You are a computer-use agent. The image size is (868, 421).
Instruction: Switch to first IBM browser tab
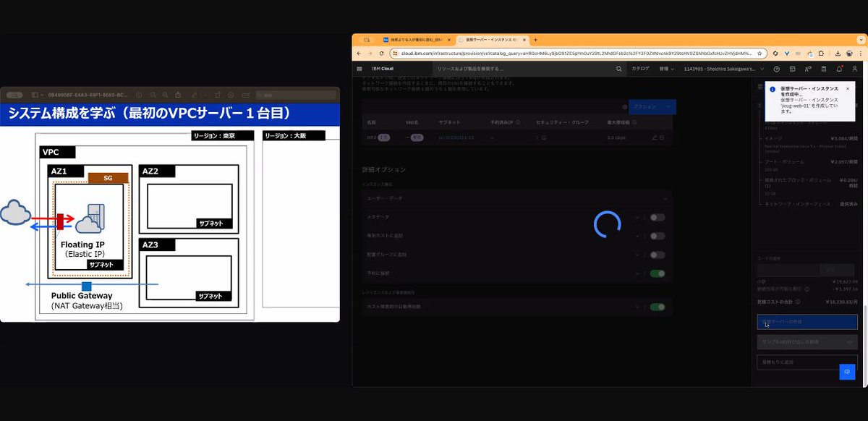[x=414, y=39]
